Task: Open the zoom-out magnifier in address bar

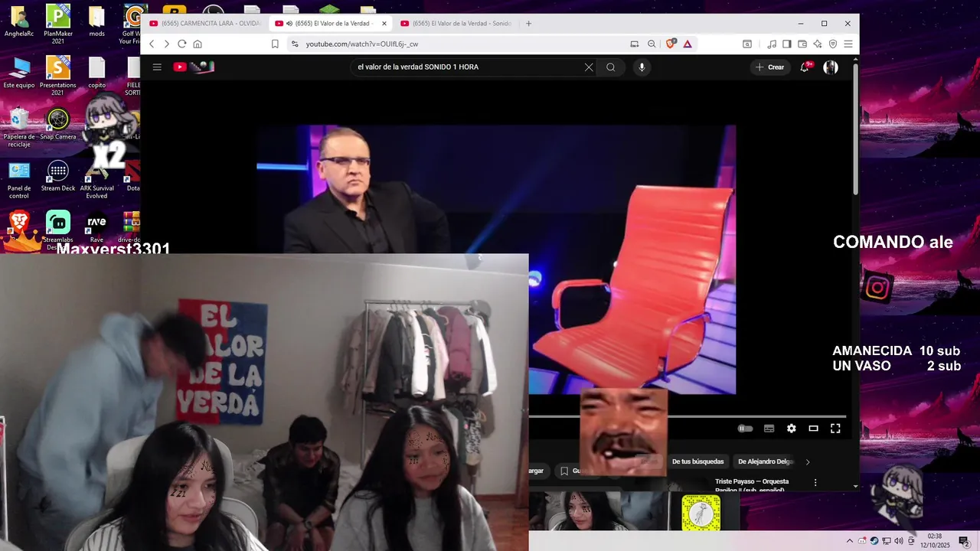Action: pos(652,44)
